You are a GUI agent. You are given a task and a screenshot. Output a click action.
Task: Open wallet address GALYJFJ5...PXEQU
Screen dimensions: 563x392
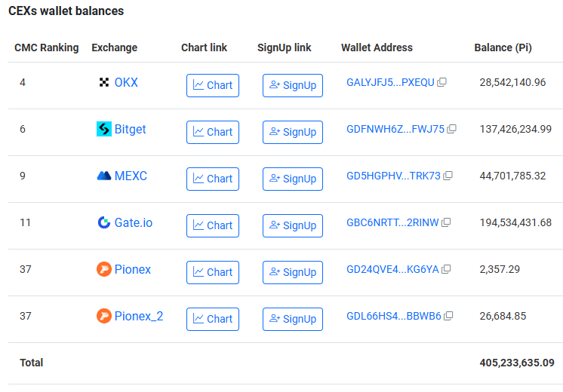(390, 82)
